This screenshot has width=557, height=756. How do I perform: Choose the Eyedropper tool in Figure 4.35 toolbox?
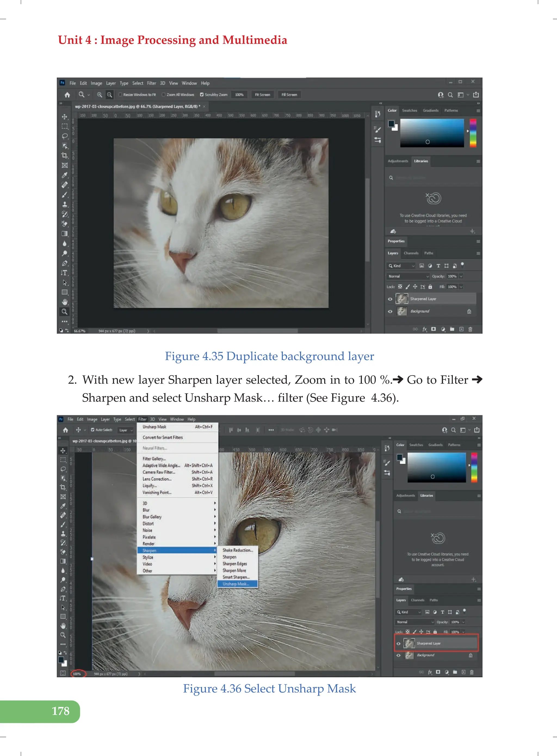point(64,175)
